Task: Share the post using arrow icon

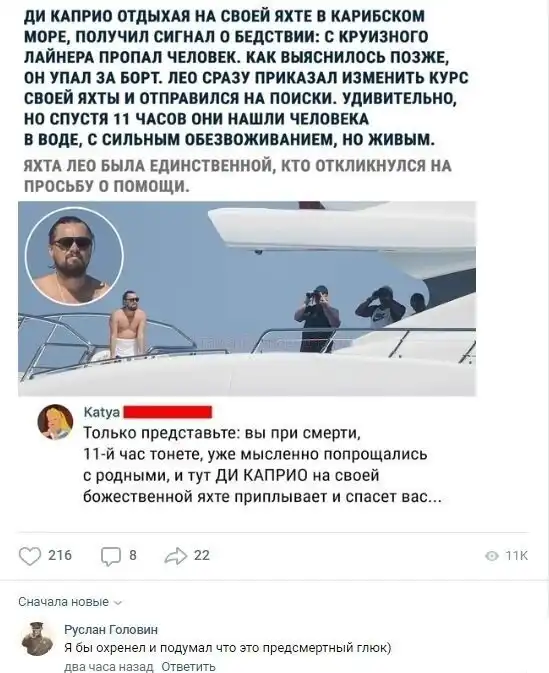Action: 176,556
